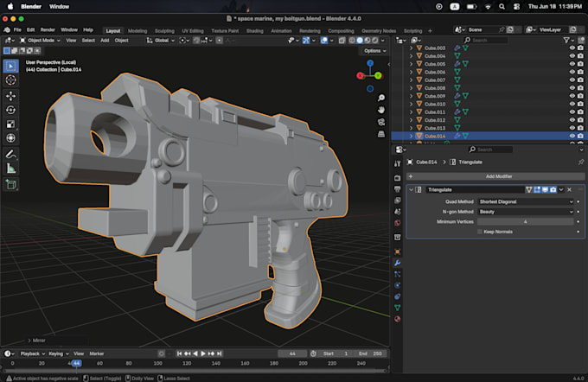Screen dimensions: 588x382
Task: Open the Material properties tab
Action: click(398, 319)
